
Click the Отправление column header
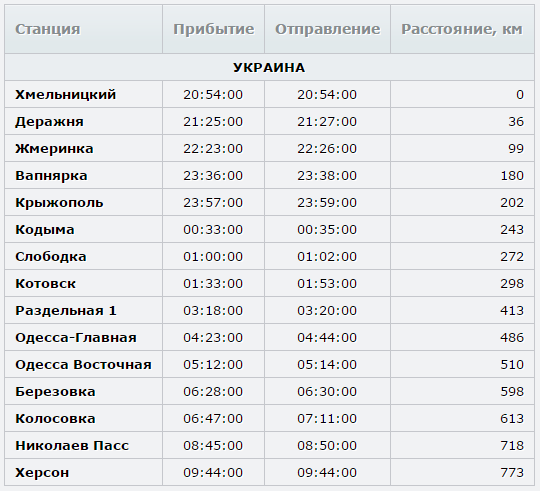coord(328,29)
